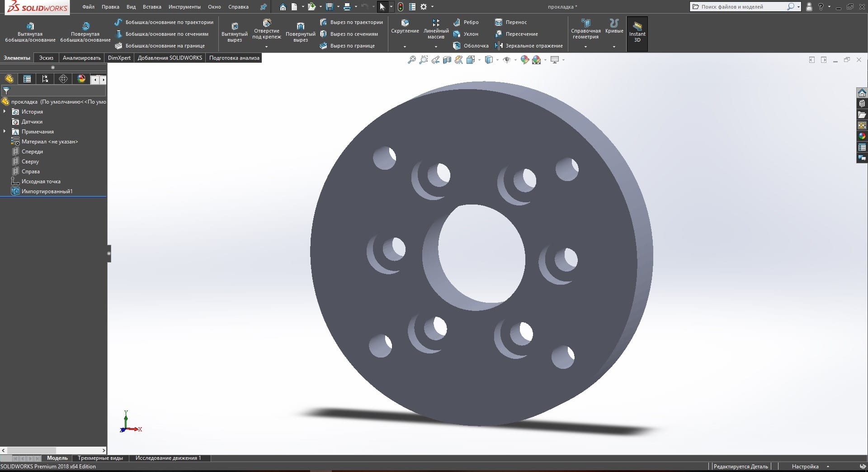Screen dimensions: 868x472
Task: Click Edit Appearance color ball icon
Action: click(524, 60)
